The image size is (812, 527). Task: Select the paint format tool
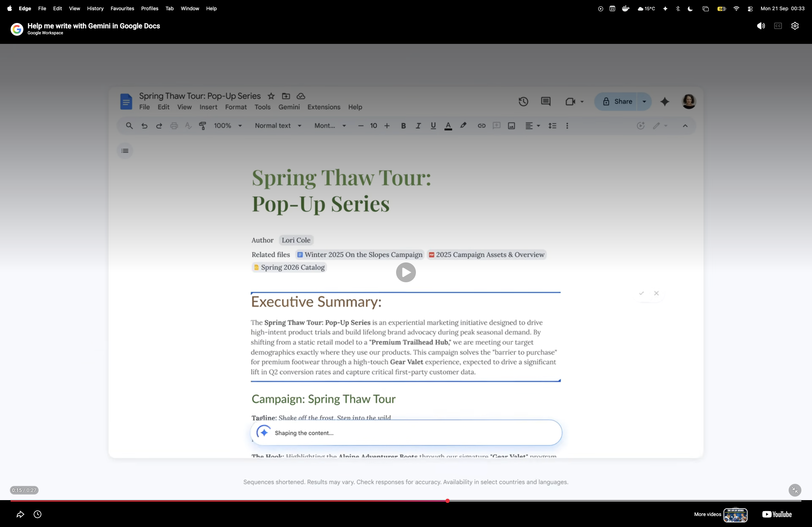[x=202, y=126]
